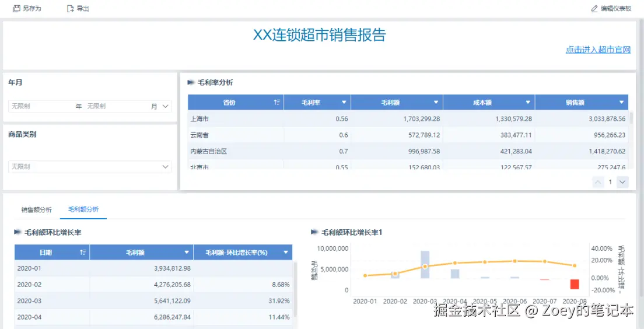The image size is (644, 329).
Task: Open the 毛利额 column dropdown in 毛利率分析
Action: tap(436, 103)
